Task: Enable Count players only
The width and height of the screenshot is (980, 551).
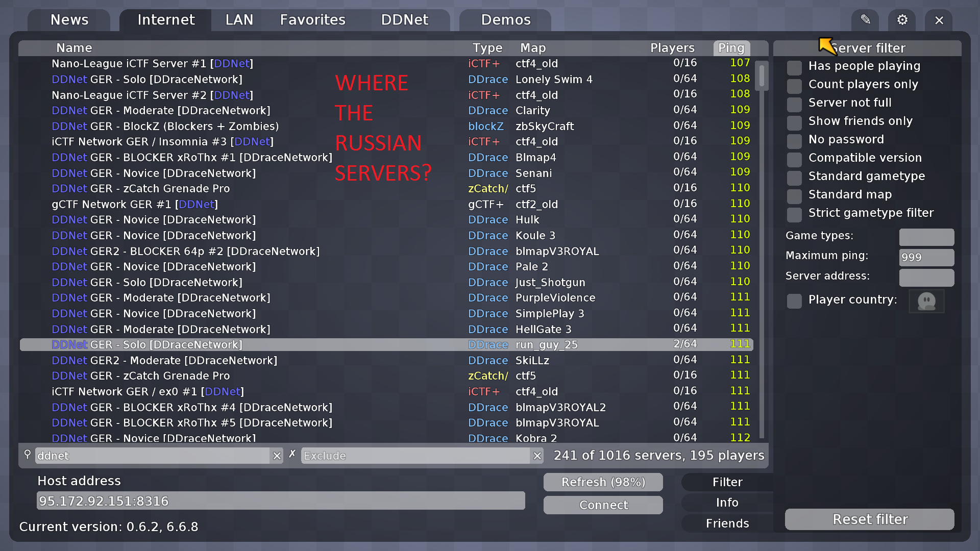Action: [x=794, y=86]
